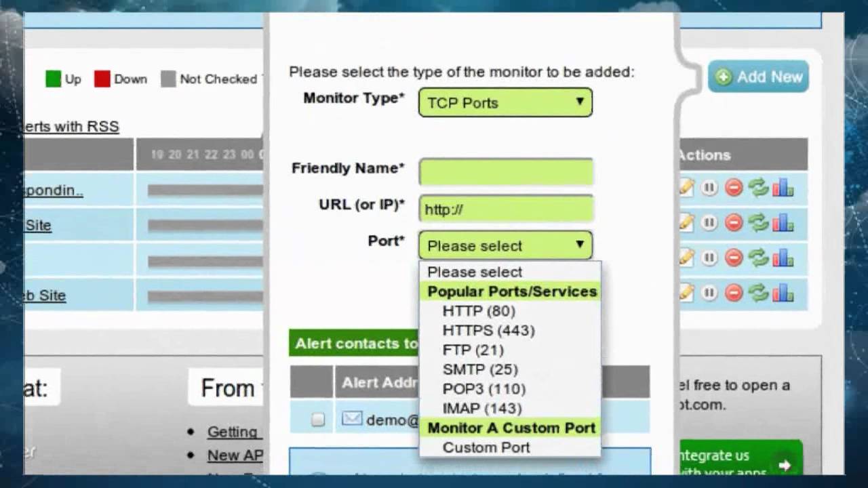The width and height of the screenshot is (868, 488).
Task: Pause the monitor in the 'eb Site' row
Action: [x=709, y=293]
